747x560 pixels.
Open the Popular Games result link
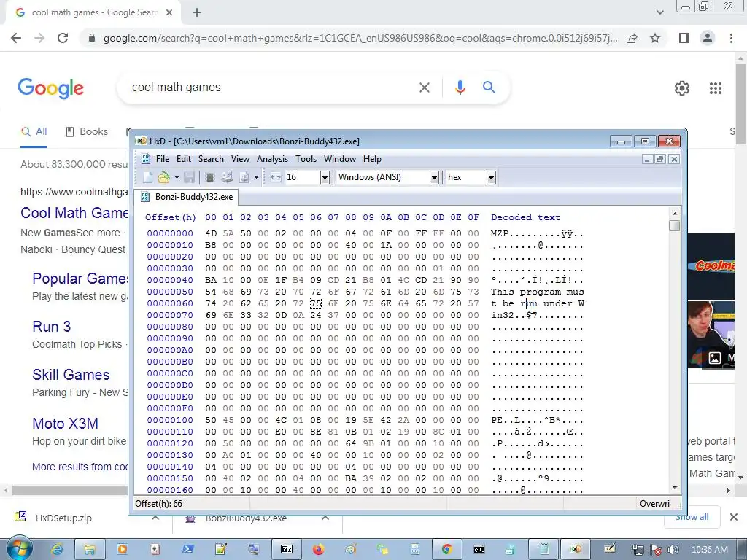80,279
